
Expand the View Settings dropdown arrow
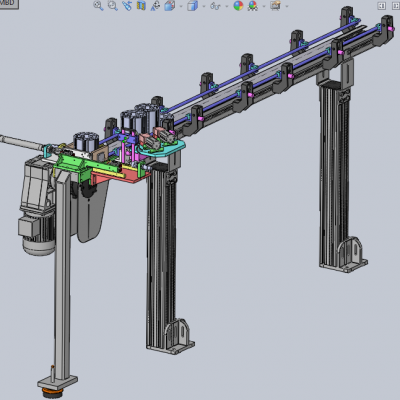coord(287,6)
